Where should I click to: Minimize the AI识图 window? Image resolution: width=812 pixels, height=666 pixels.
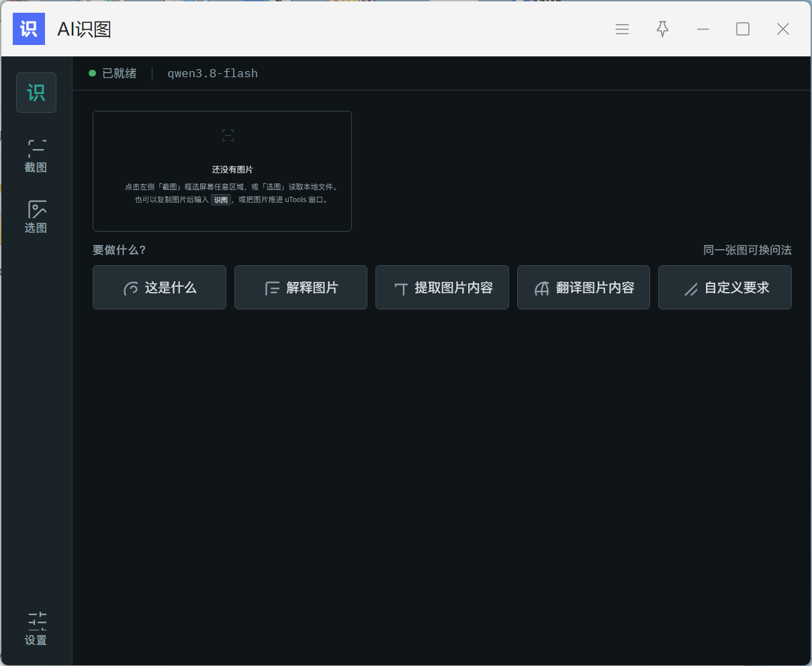(703, 29)
